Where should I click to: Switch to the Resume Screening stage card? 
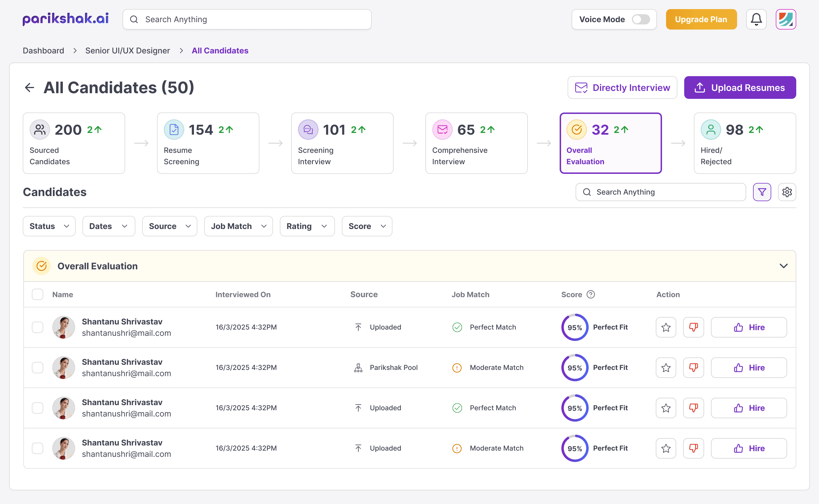coord(208,143)
